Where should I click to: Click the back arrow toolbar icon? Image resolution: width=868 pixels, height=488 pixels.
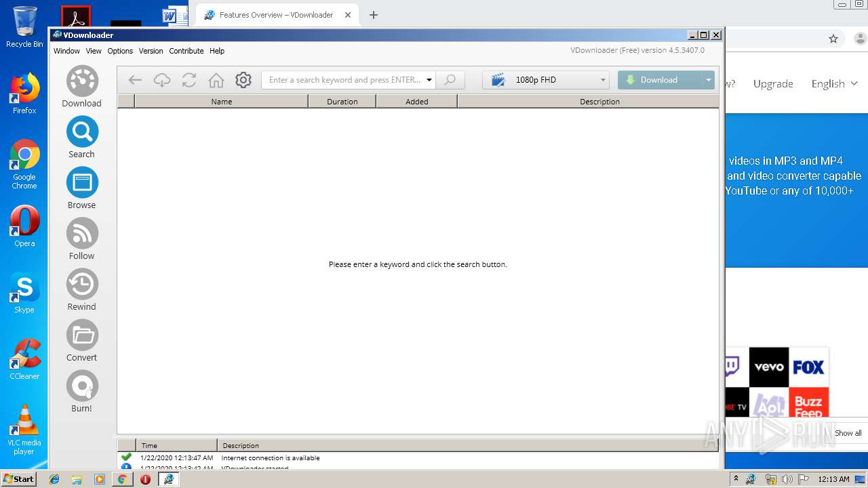click(x=135, y=80)
